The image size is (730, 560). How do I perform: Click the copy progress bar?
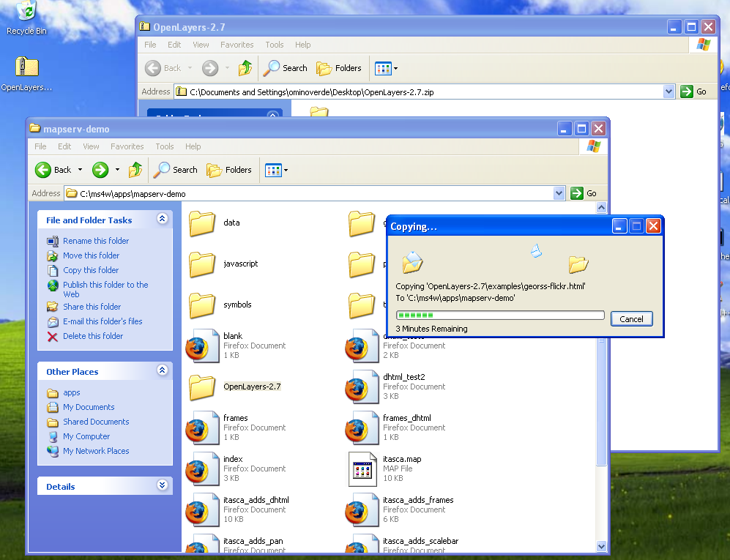(x=499, y=316)
